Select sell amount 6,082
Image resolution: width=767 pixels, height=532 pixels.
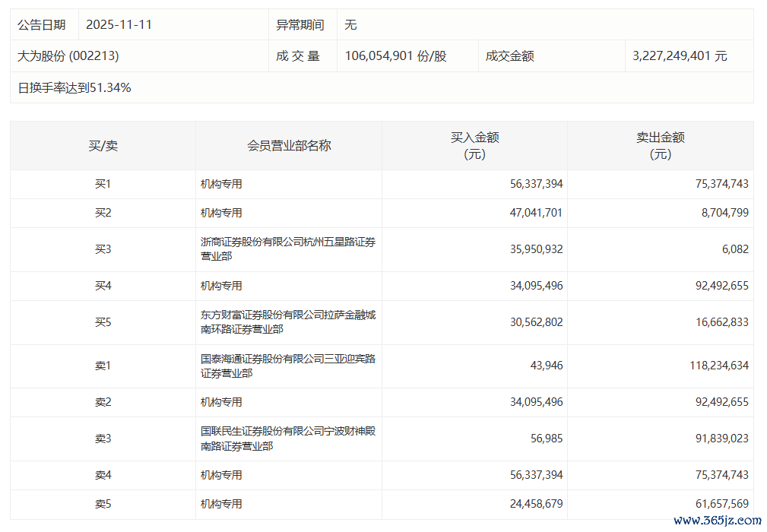736,249
